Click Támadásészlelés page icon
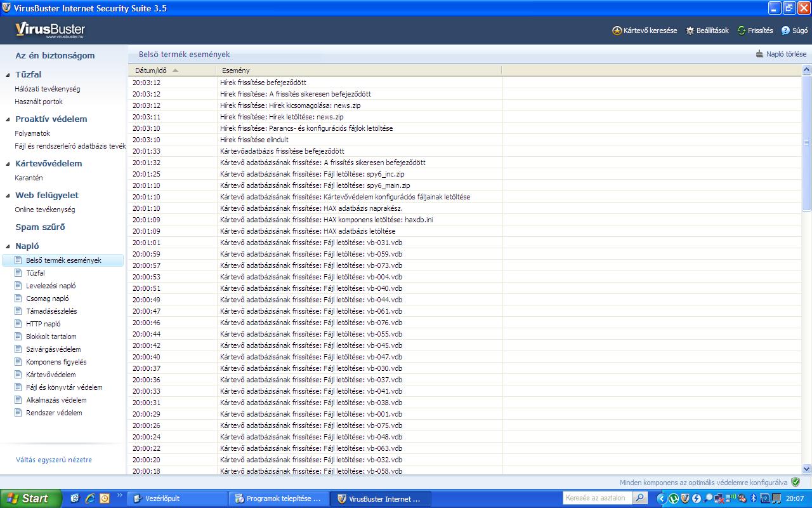 click(18, 311)
